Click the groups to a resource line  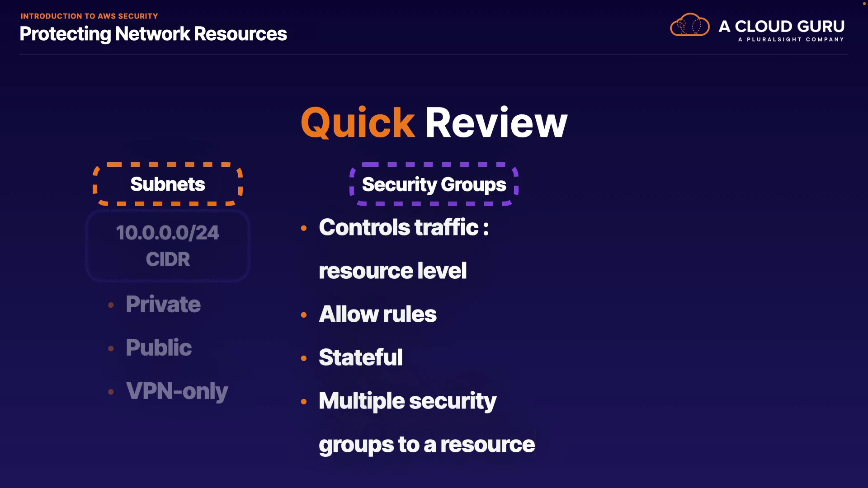click(426, 445)
